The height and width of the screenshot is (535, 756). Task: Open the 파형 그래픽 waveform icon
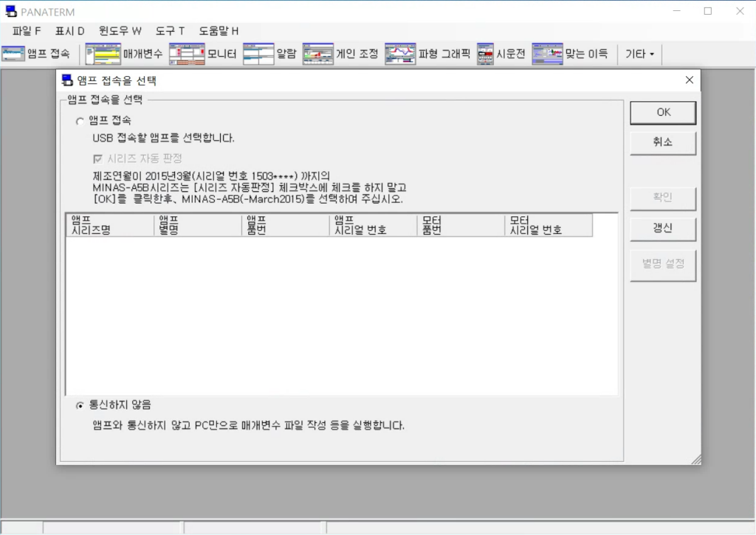coord(401,54)
